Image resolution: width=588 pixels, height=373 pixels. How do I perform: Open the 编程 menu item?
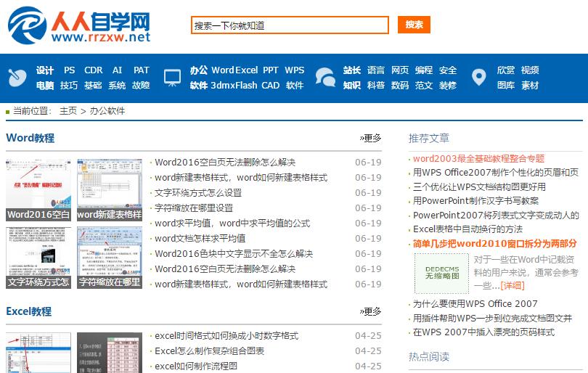pos(424,70)
